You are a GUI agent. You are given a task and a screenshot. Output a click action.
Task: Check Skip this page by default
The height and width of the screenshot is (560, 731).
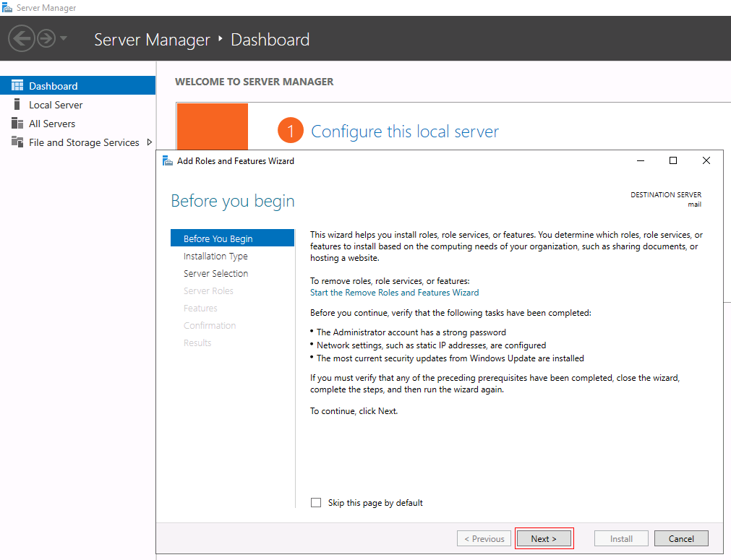tap(316, 503)
